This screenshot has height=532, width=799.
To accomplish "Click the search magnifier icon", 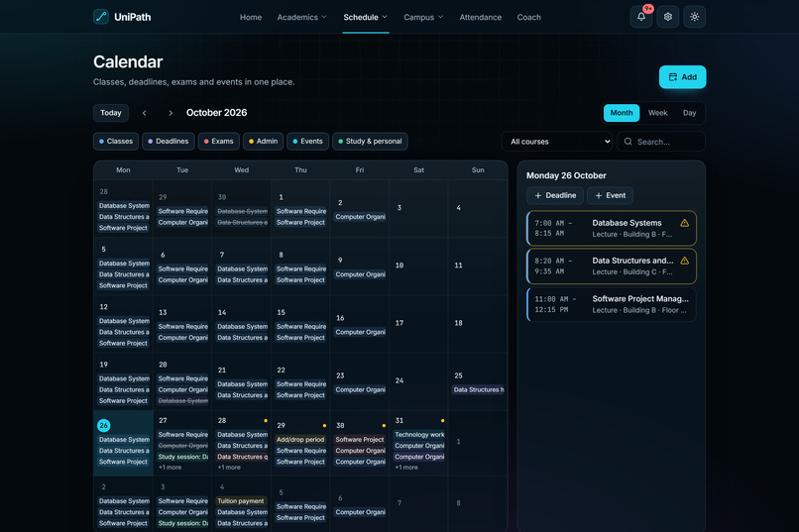I will click(x=628, y=142).
